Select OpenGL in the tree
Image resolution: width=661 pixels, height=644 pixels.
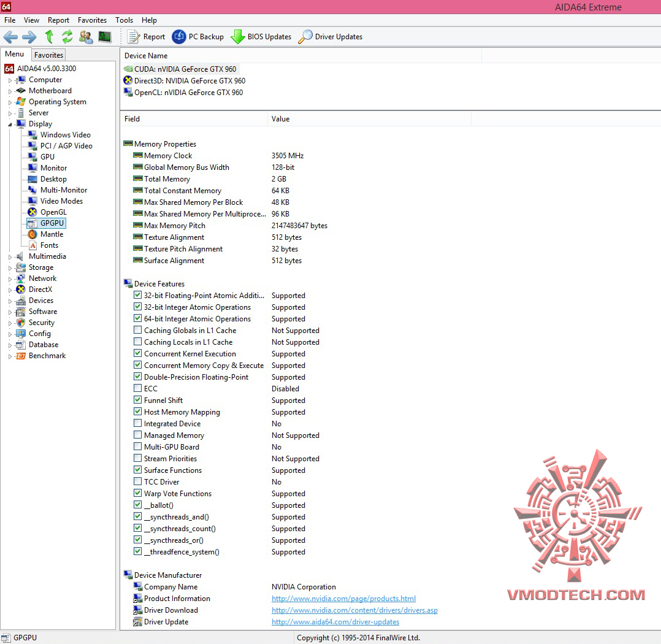pyautogui.click(x=47, y=212)
